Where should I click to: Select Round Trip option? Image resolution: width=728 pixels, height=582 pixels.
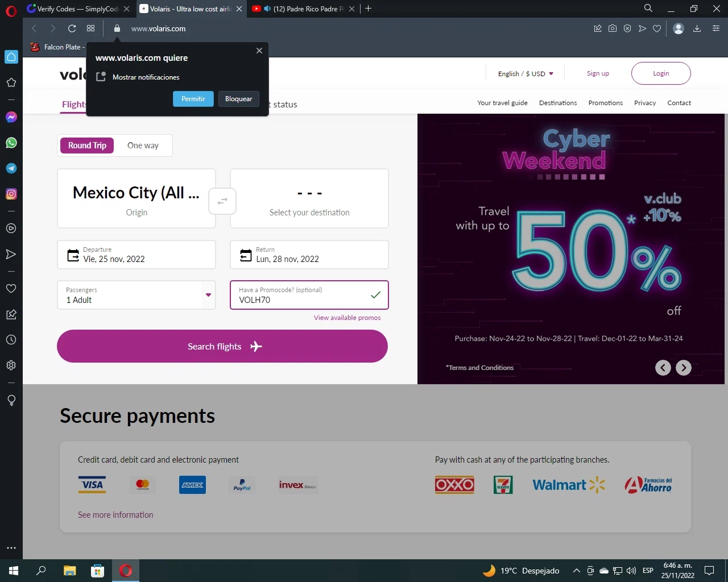pos(87,145)
